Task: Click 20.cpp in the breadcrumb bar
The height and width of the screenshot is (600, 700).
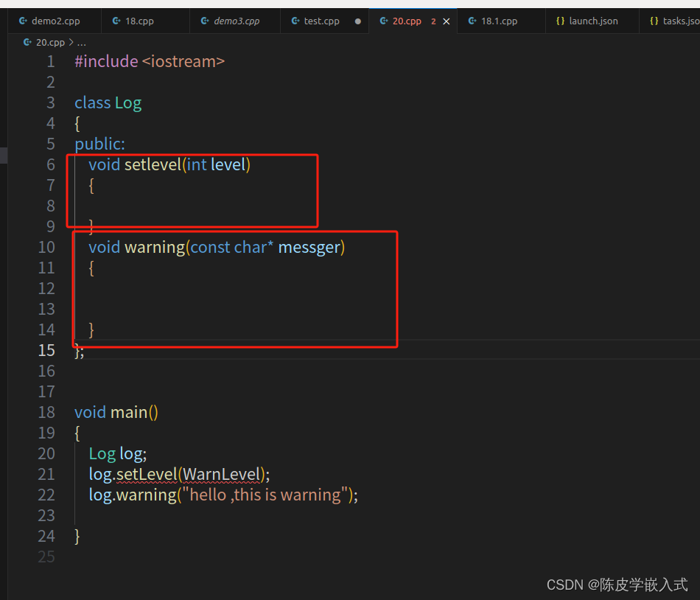Action: [50, 43]
